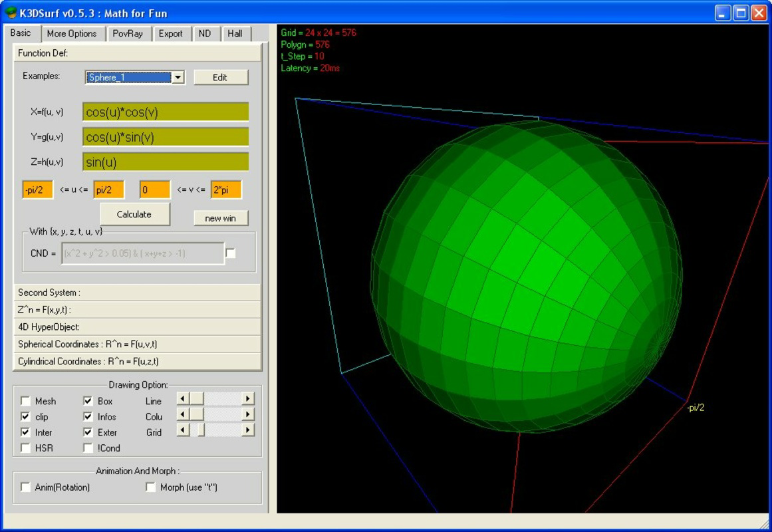Click the Colu slider thumb
The height and width of the screenshot is (532, 772).
pyautogui.click(x=197, y=414)
